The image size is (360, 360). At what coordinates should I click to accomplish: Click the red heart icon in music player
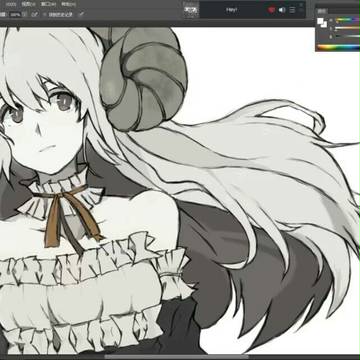[x=272, y=10]
